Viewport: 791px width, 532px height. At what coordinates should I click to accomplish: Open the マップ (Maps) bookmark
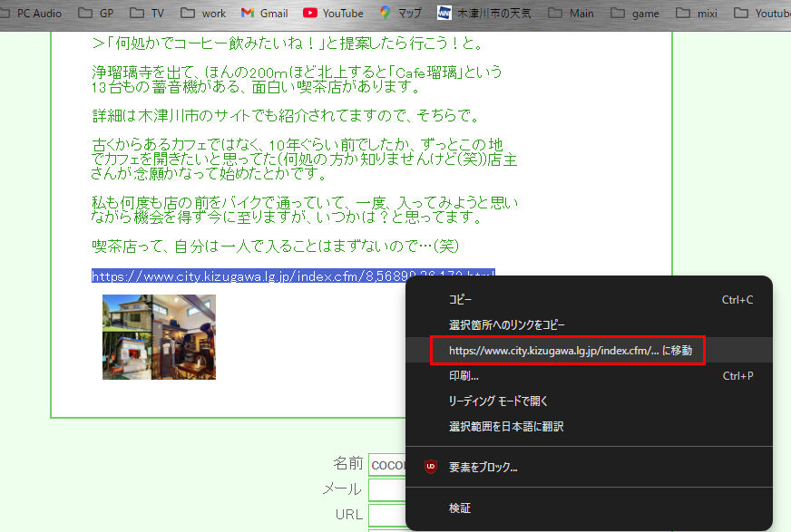point(400,14)
